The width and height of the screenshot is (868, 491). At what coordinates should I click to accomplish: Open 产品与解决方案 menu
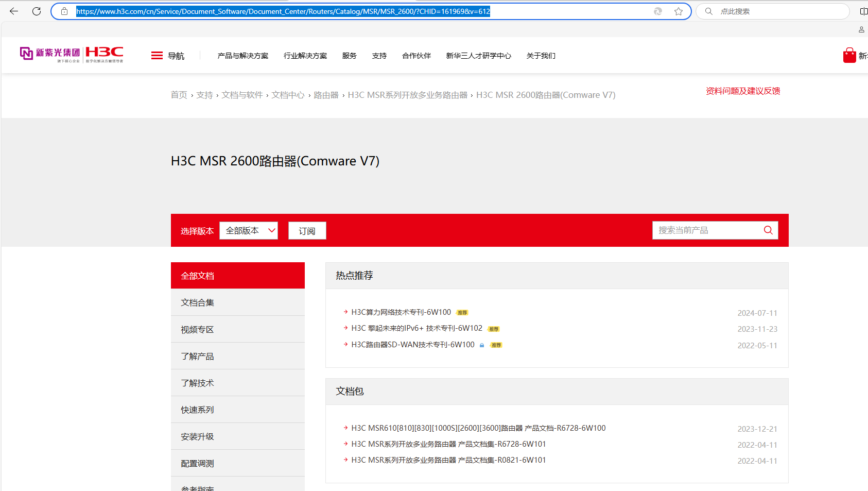[x=243, y=56]
